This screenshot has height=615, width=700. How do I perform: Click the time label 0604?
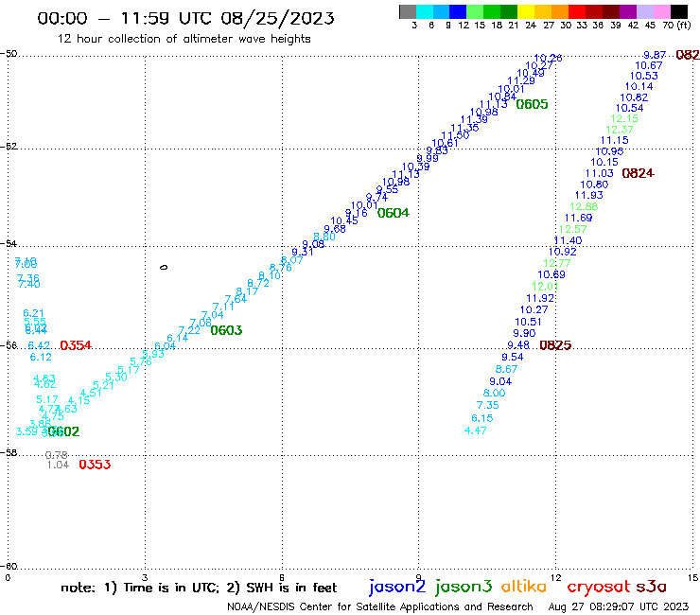click(393, 213)
